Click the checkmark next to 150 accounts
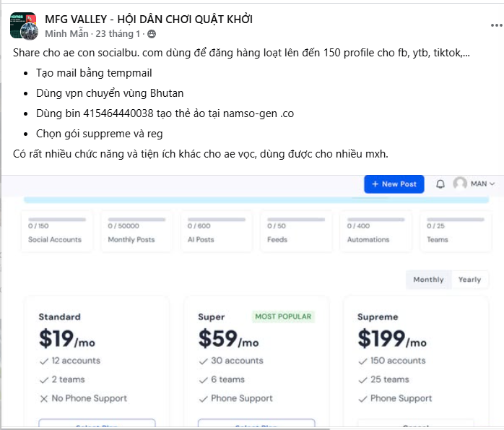 [362, 361]
